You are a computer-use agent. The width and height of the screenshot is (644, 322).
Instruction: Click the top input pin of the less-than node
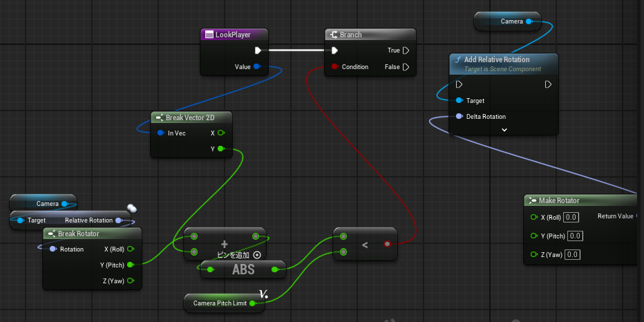343,236
